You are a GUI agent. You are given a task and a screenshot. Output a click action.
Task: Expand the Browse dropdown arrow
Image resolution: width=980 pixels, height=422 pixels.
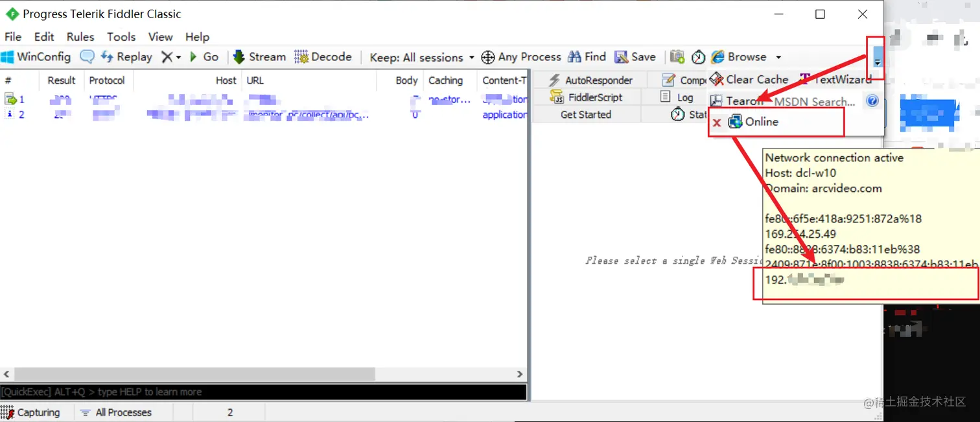click(778, 58)
